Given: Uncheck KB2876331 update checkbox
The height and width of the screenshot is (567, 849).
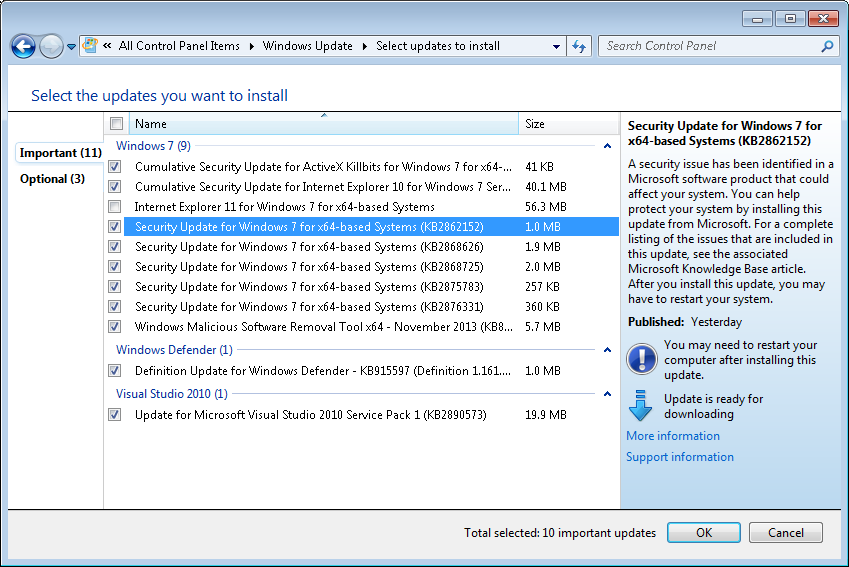Looking at the screenshot, I should pos(115,307).
